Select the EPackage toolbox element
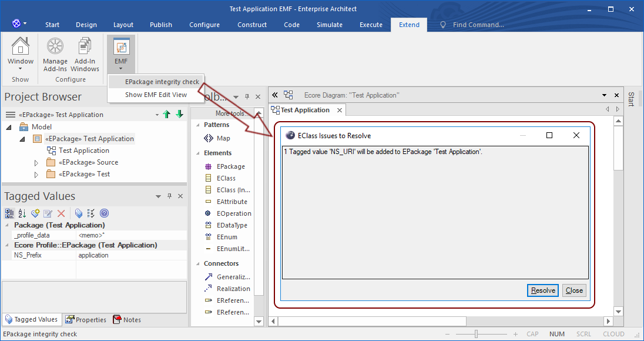Image resolution: width=644 pixels, height=341 pixels. (224, 166)
